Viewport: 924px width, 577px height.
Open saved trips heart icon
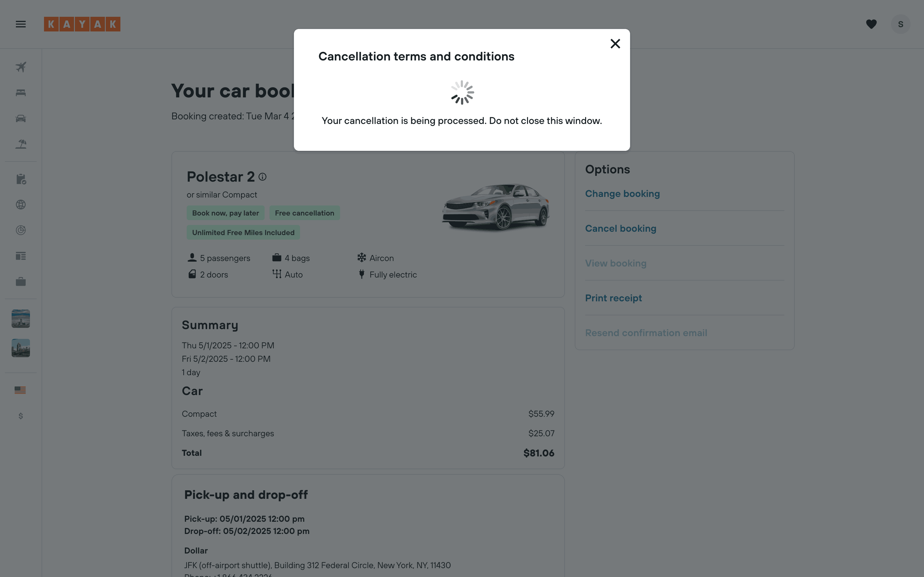coord(871,24)
